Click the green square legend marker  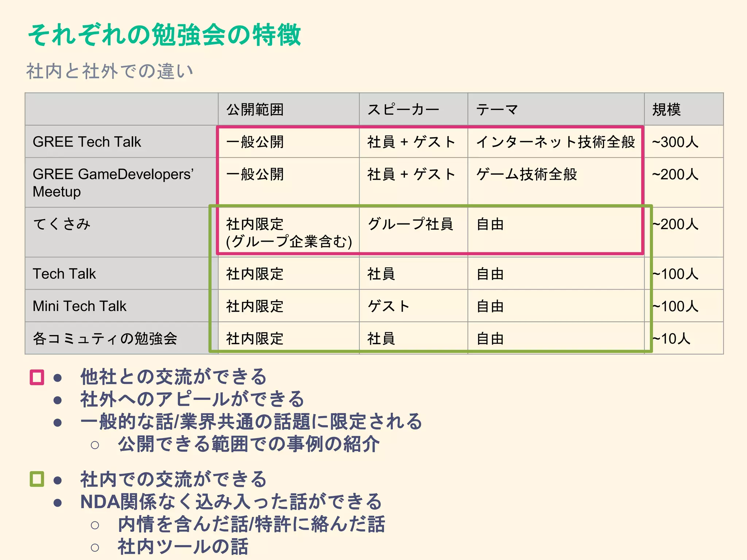click(x=37, y=479)
